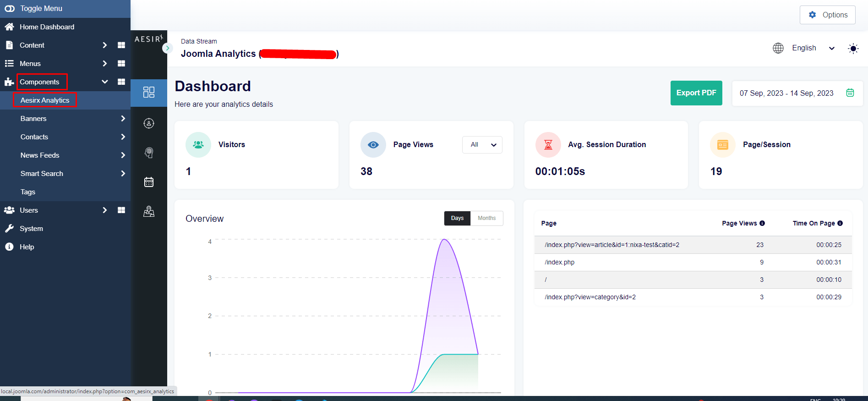Click the AESIRX logo
Image resolution: width=868 pixels, height=401 pixels.
[x=148, y=39]
